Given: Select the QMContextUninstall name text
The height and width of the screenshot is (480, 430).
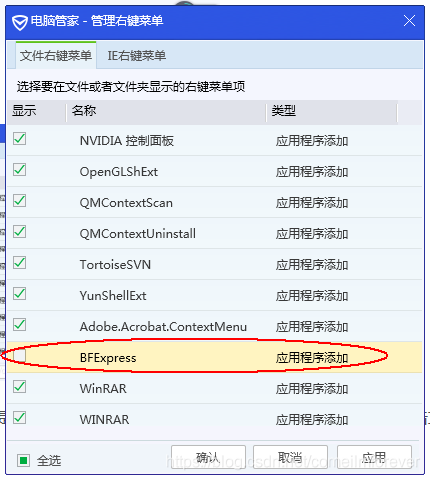Looking at the screenshot, I should tap(138, 234).
